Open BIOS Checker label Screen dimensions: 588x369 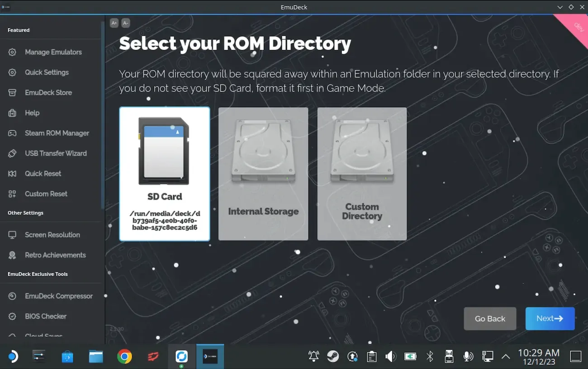pyautogui.click(x=46, y=317)
